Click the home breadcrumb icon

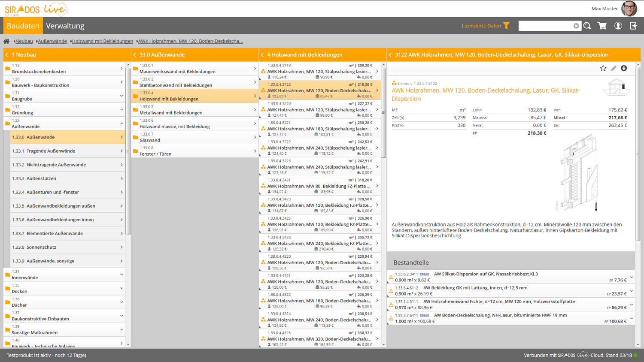click(6, 41)
